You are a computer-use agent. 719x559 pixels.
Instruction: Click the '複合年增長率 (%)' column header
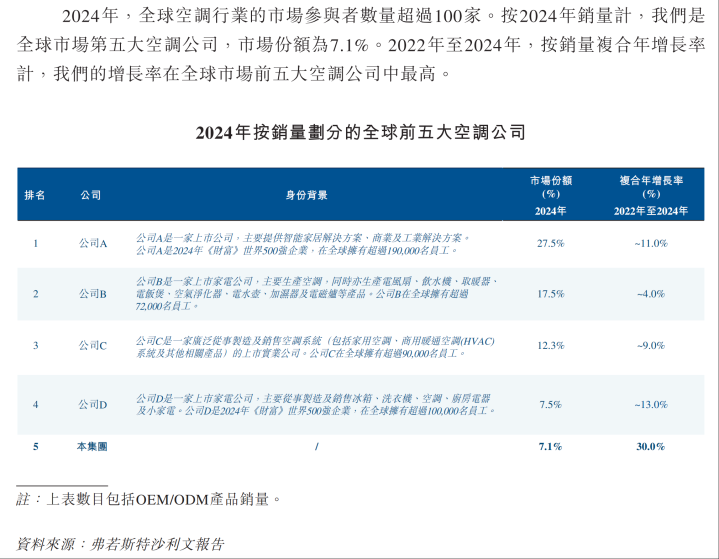(651, 187)
